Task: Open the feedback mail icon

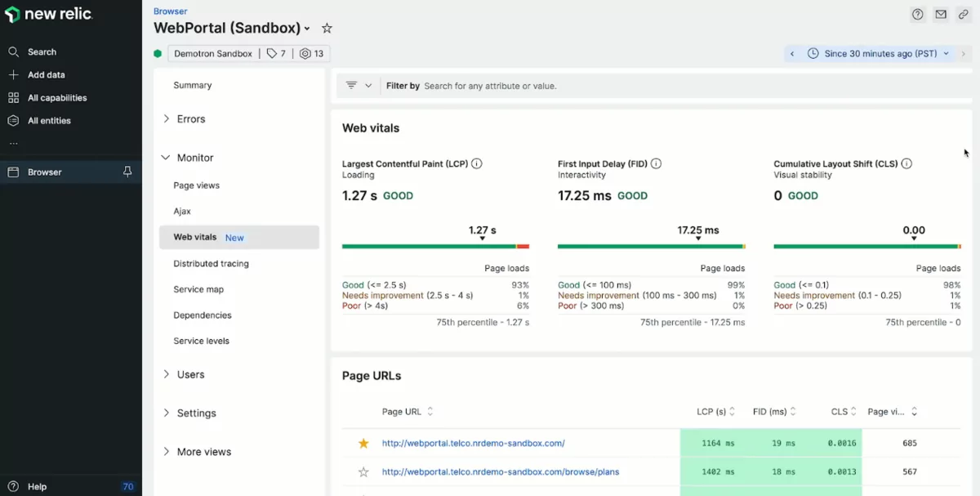Action: pos(941,14)
